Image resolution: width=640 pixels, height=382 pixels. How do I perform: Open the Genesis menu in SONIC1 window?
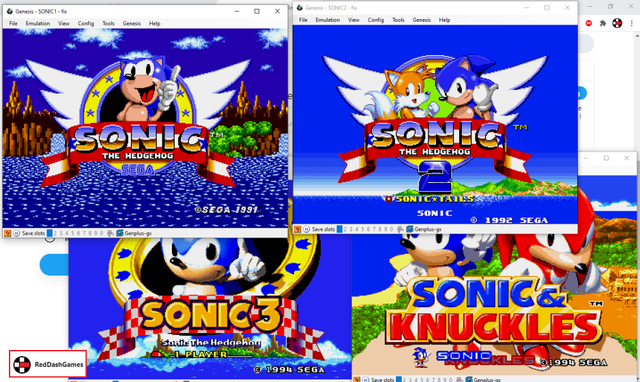pos(131,24)
